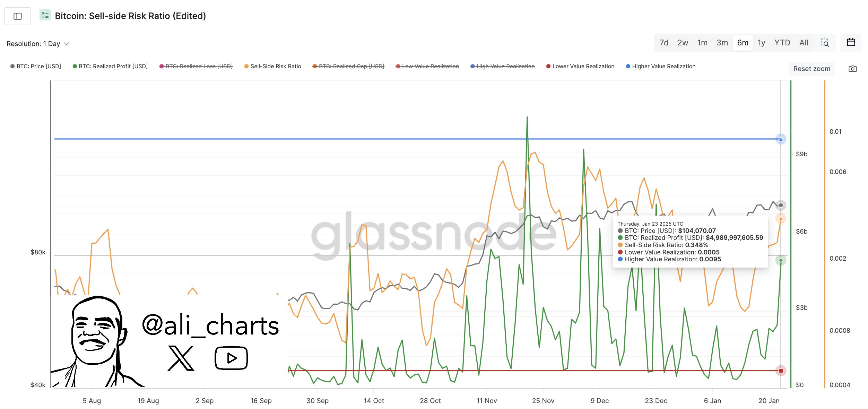The width and height of the screenshot is (868, 409).
Task: Click the YouTube play icon in watermark
Action: [231, 358]
